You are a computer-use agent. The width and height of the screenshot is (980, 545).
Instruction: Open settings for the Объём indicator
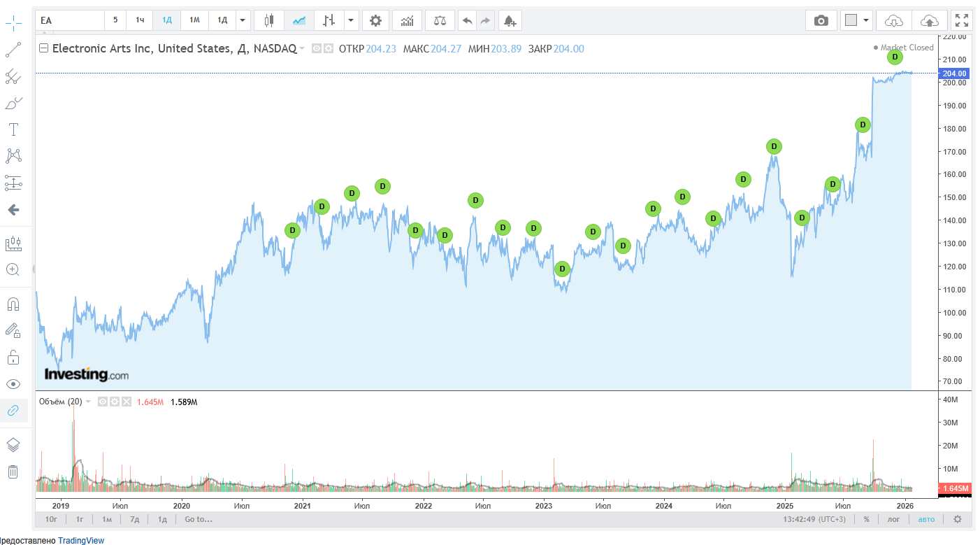pyautogui.click(x=115, y=402)
